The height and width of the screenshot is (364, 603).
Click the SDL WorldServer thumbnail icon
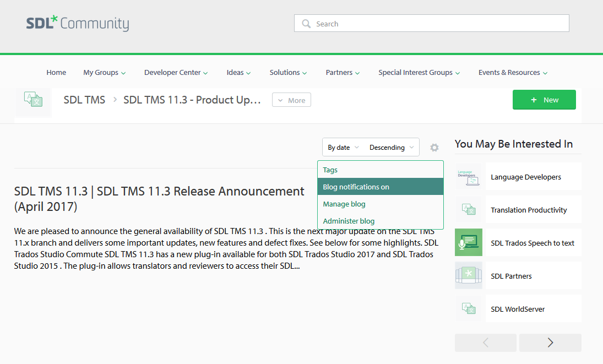click(469, 308)
